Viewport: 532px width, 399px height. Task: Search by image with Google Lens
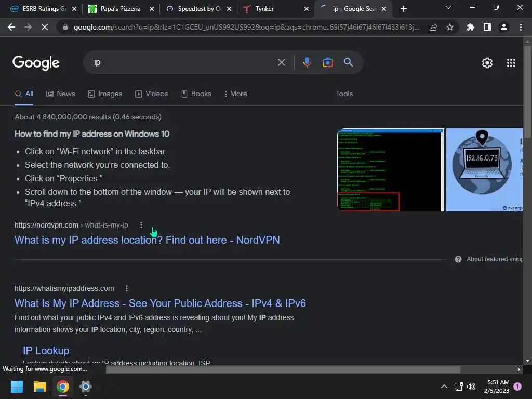(x=327, y=62)
